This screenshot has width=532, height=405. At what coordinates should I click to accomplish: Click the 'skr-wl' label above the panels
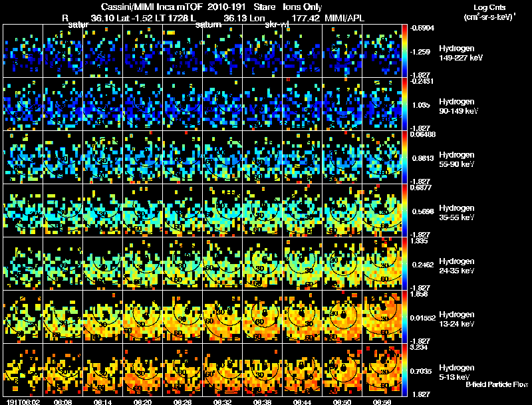[x=277, y=25]
